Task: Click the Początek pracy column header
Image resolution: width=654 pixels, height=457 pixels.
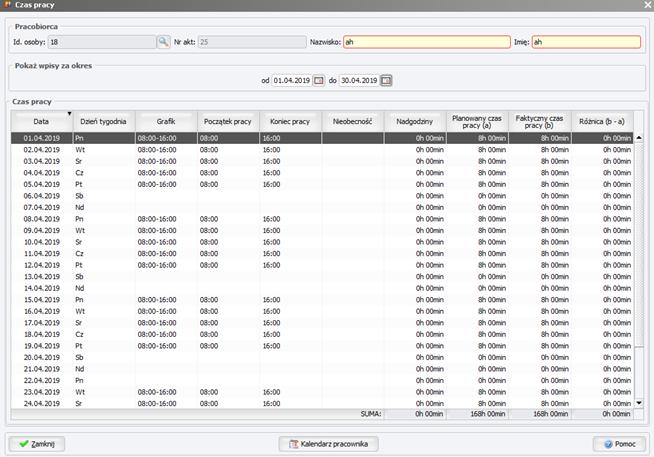Action: pos(228,121)
